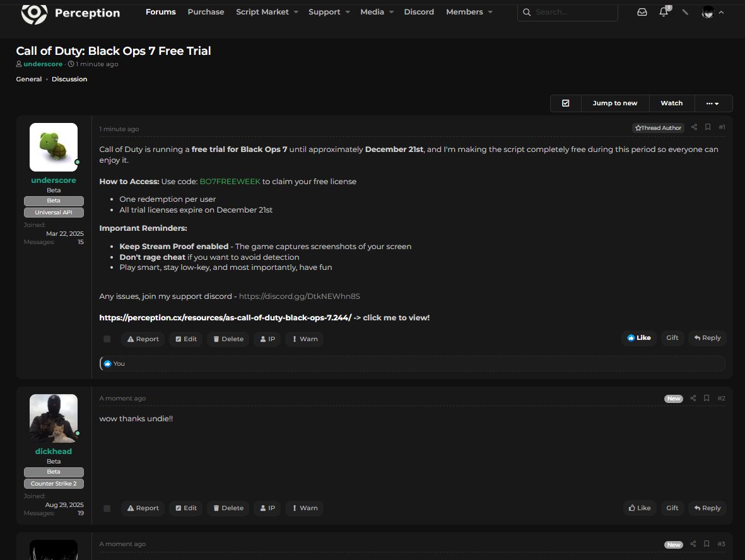Image resolution: width=745 pixels, height=560 pixels.
Task: Open the Members menu
Action: tap(464, 12)
